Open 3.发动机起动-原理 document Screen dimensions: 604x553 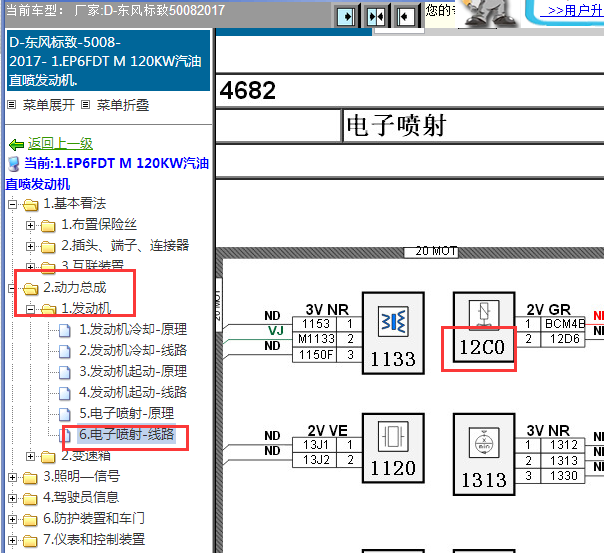tap(133, 371)
